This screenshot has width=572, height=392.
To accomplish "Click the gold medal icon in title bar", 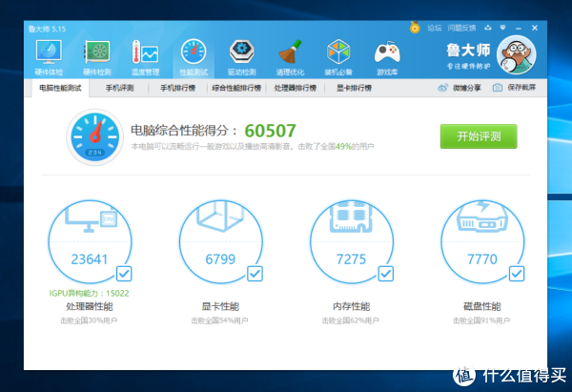I will pyautogui.click(x=415, y=28).
